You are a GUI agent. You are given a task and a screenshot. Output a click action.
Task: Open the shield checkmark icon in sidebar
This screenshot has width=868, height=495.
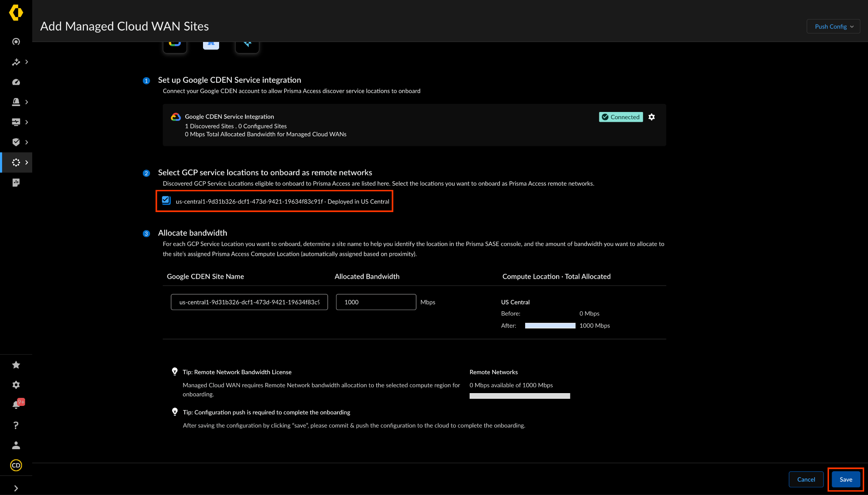point(16,142)
